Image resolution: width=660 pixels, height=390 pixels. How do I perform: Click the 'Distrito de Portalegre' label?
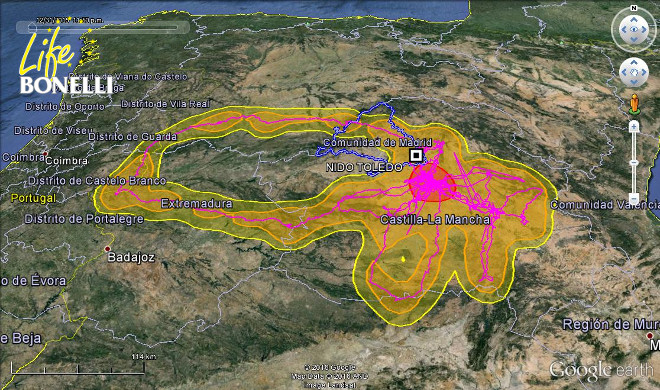tap(84, 219)
